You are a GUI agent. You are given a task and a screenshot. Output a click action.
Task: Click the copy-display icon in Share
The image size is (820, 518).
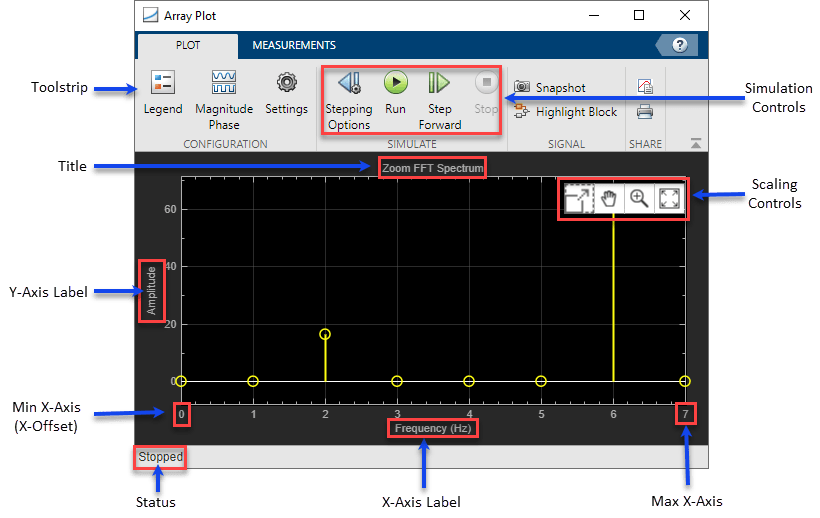[645, 86]
